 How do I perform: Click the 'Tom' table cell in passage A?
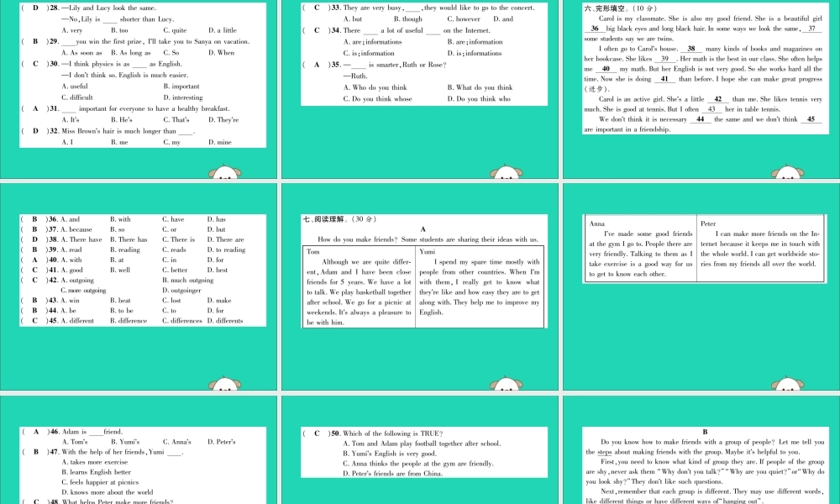(359, 286)
